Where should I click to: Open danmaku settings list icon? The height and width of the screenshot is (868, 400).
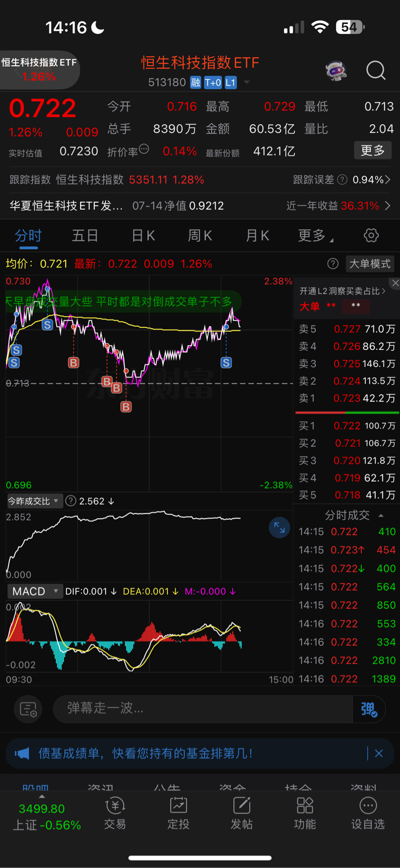click(28, 709)
